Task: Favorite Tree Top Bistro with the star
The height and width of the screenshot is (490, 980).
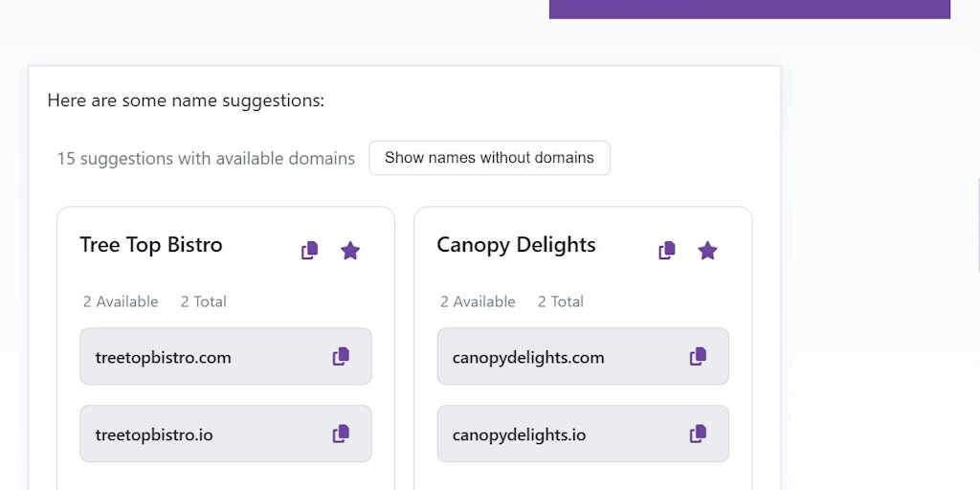Action: [x=350, y=251]
